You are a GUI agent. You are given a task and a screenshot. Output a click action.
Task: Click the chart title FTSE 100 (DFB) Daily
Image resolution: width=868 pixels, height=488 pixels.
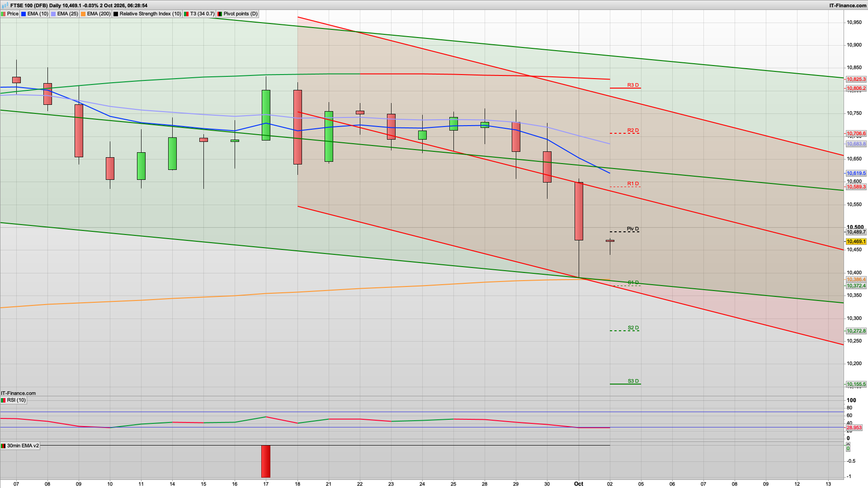tap(36, 5)
